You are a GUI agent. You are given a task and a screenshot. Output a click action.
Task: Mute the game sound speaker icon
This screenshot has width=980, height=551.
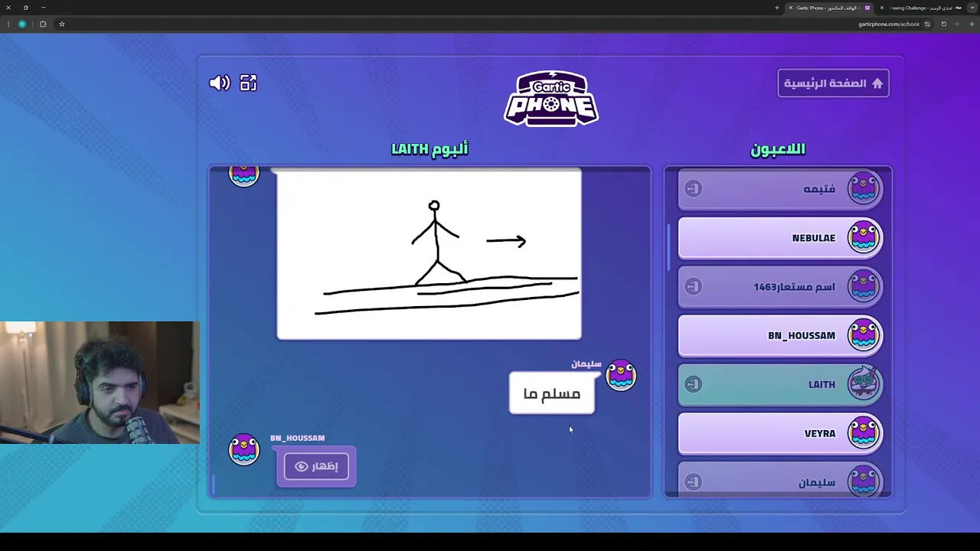[x=220, y=83]
